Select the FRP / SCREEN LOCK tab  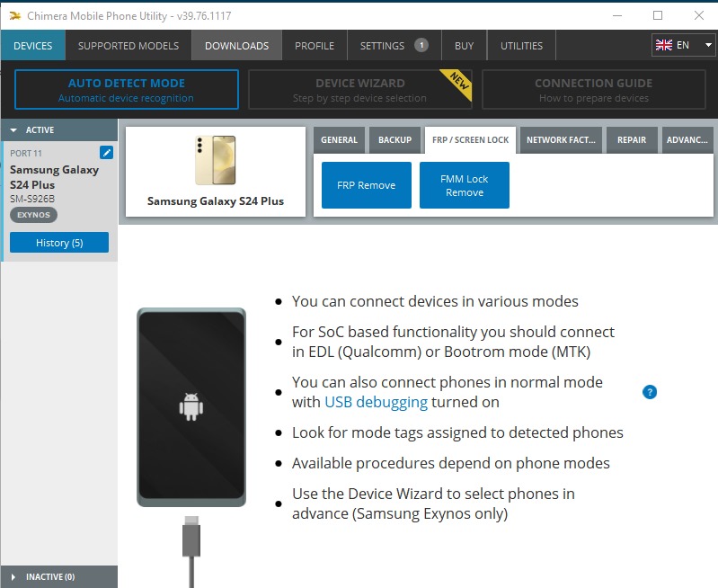click(470, 139)
